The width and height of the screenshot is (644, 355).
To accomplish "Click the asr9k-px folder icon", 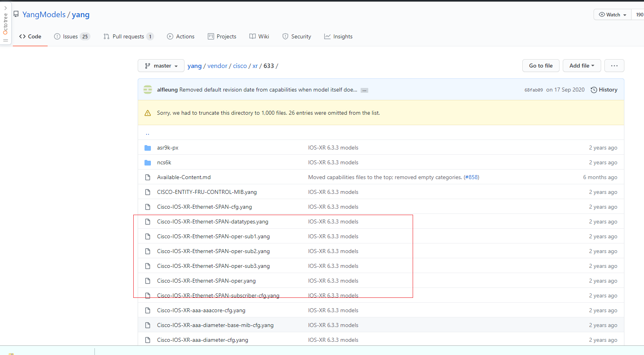I will tap(148, 148).
